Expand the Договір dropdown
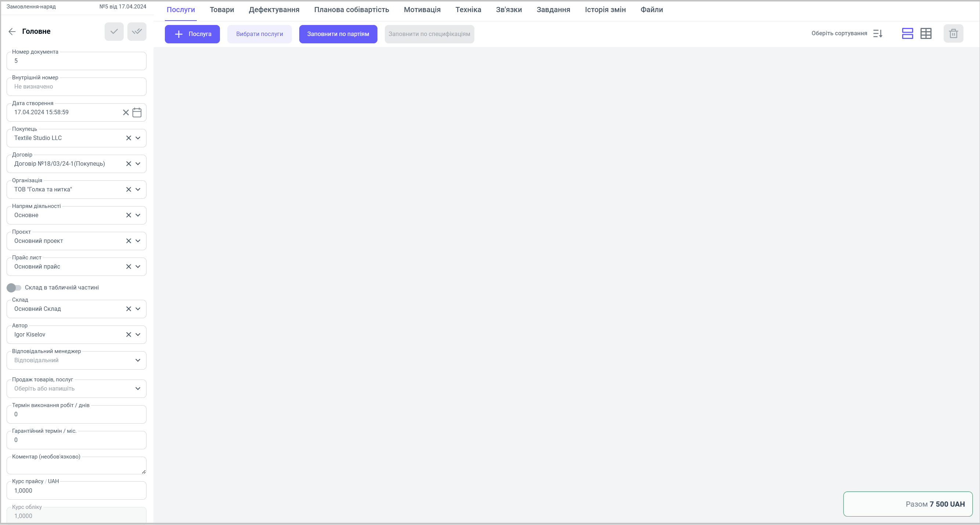Image resolution: width=980 pixels, height=525 pixels. pyautogui.click(x=138, y=164)
